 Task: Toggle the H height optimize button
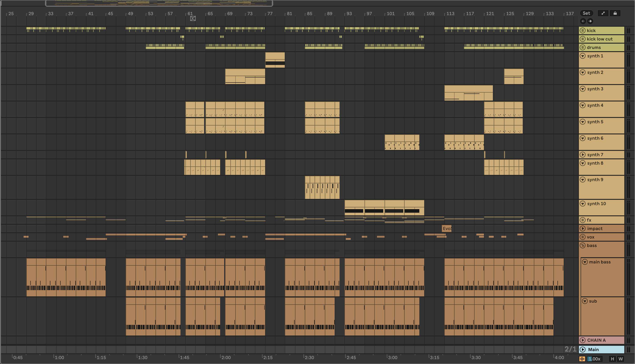pos(612,359)
